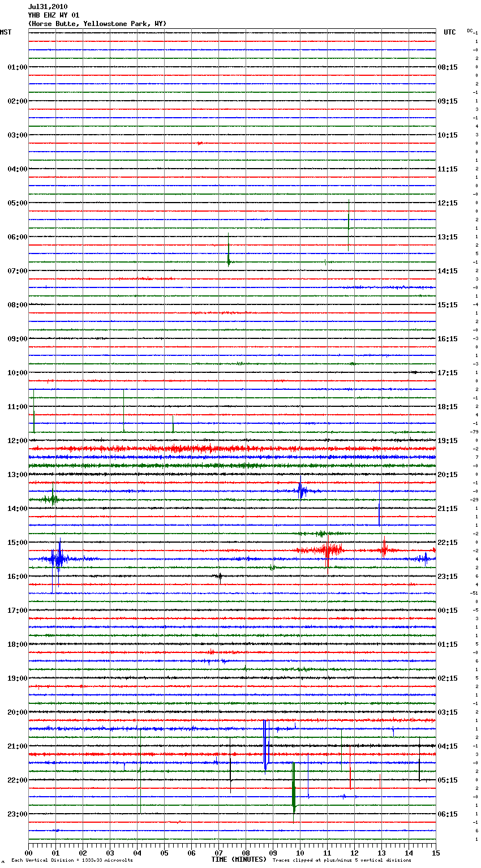
Task: Click the MST column header
Action: tap(6, 32)
